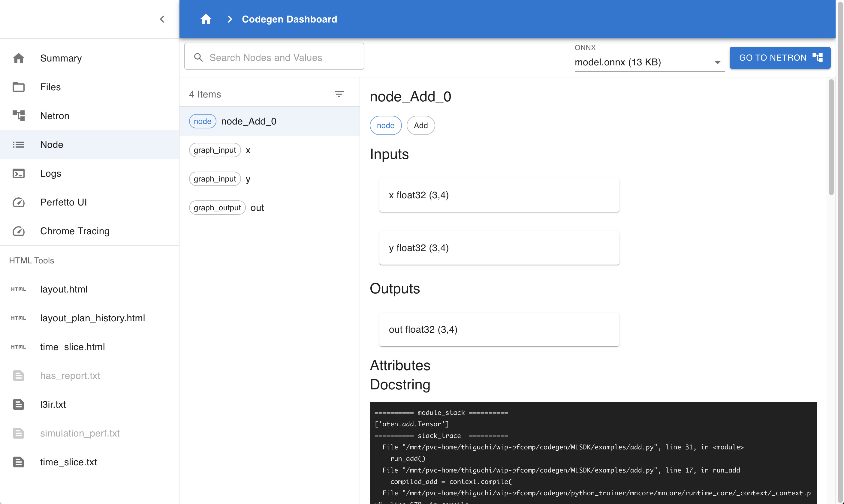
Task: Click the l3ir.txt document icon
Action: (x=19, y=404)
